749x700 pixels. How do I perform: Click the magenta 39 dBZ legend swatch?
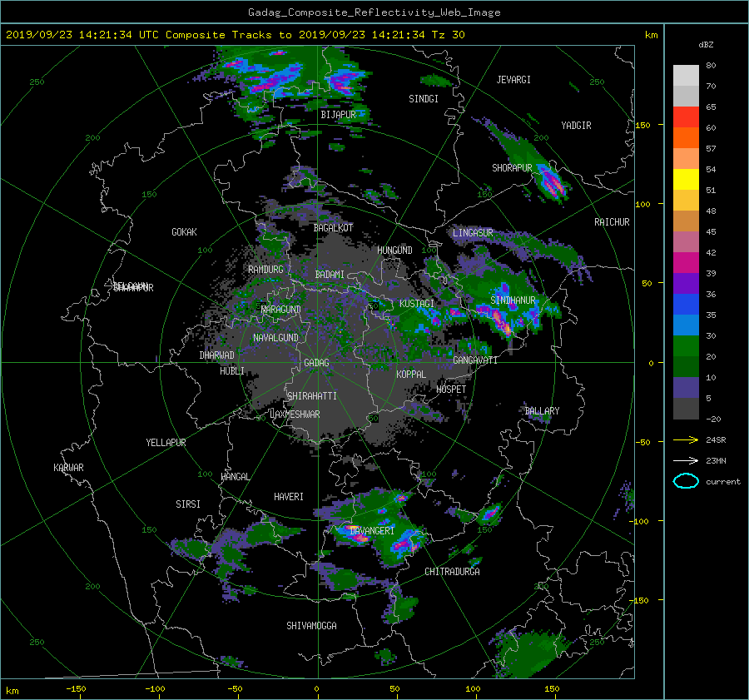[686, 263]
